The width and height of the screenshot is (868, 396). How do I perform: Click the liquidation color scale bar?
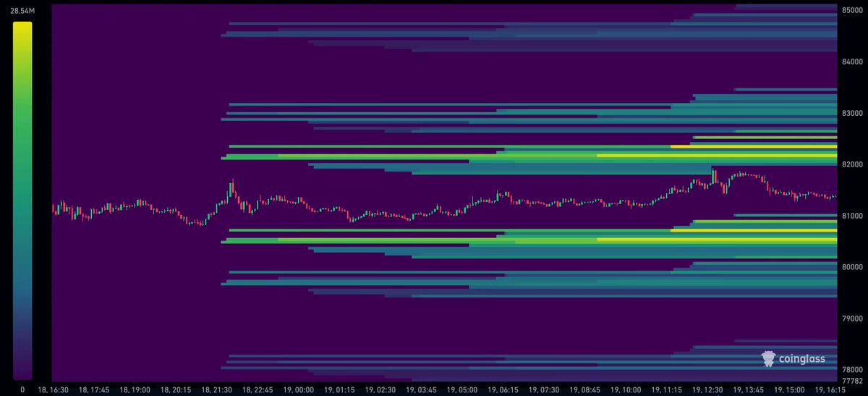click(22, 201)
